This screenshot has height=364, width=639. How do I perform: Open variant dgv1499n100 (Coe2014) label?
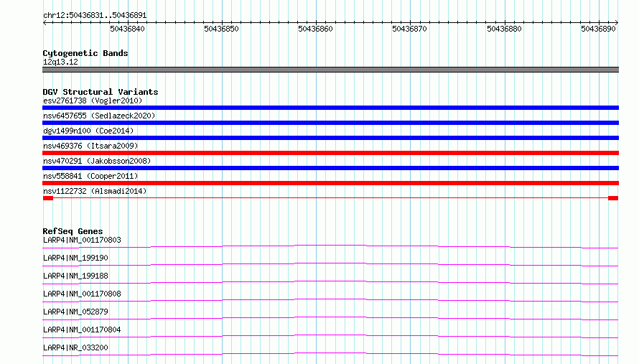point(88,131)
